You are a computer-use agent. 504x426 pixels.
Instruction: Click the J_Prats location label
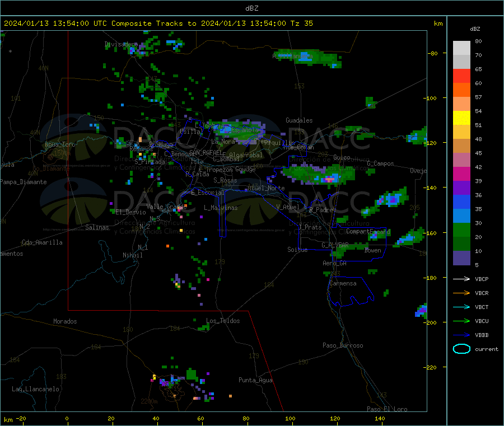(310, 227)
